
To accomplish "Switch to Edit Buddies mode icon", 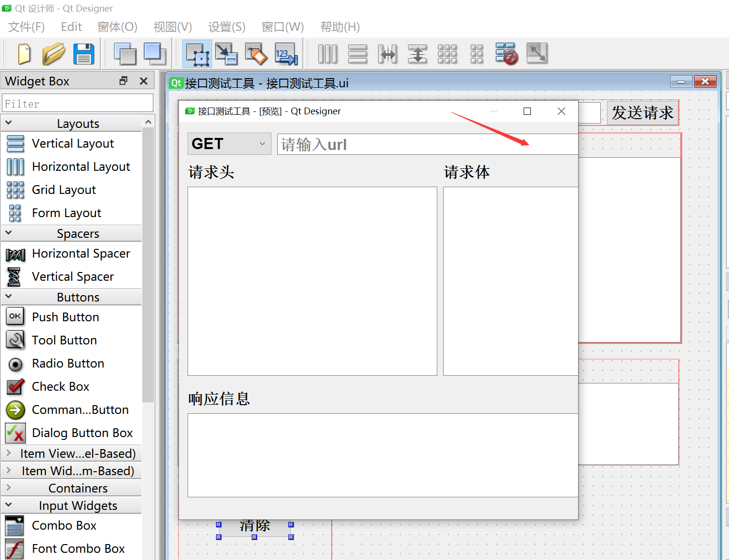I will pyautogui.click(x=256, y=54).
